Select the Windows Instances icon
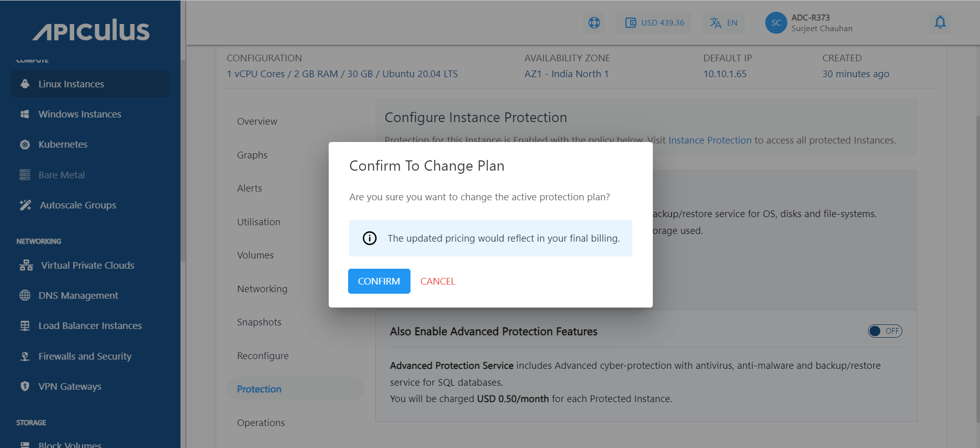 point(25,114)
